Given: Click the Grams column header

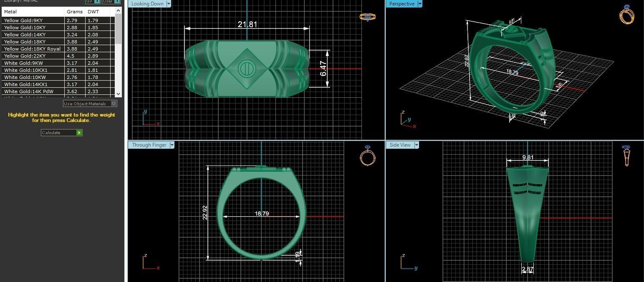Looking at the screenshot, I should 75,12.
